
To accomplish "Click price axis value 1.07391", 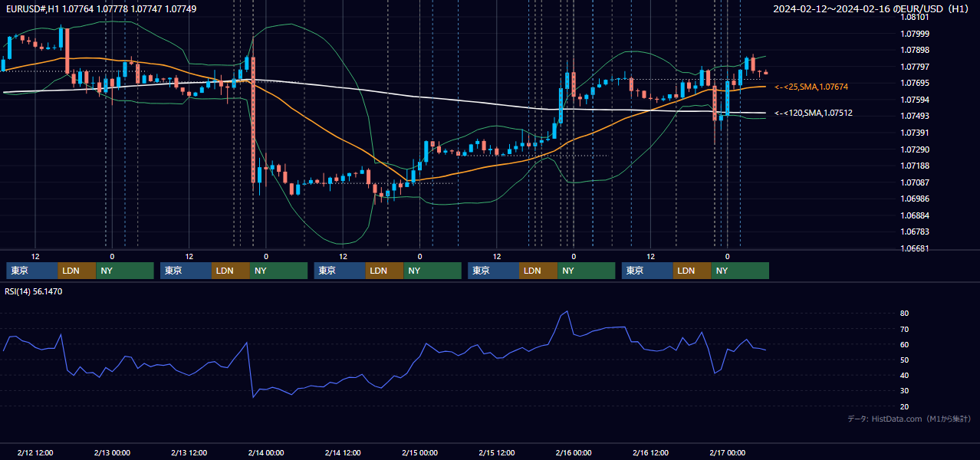I will pyautogui.click(x=915, y=133).
